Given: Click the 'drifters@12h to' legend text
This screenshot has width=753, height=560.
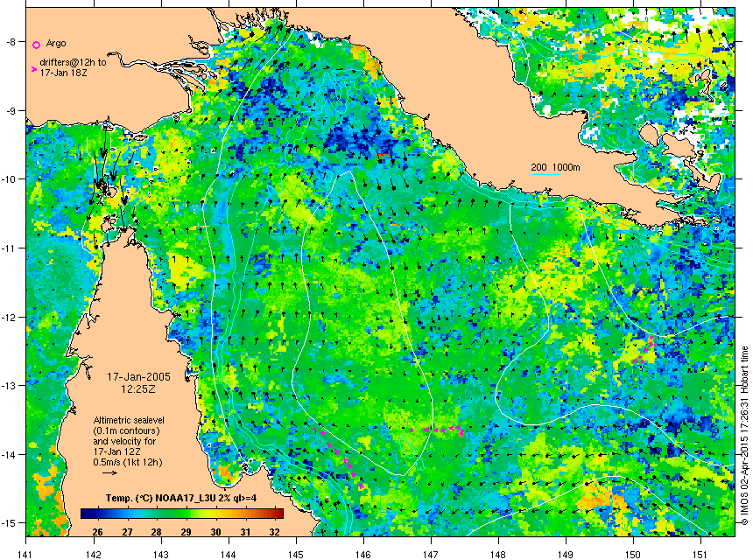Looking at the screenshot, I should (73, 62).
